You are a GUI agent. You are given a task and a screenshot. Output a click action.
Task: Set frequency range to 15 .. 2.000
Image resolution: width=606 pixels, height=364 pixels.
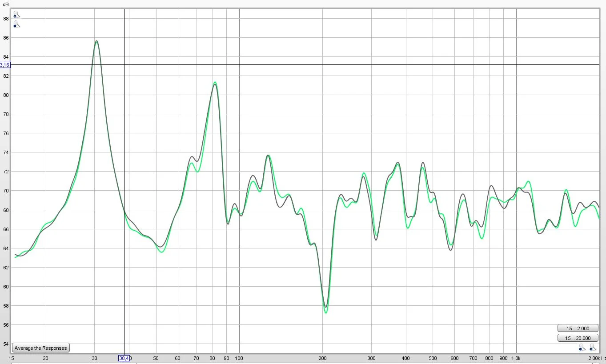click(578, 328)
